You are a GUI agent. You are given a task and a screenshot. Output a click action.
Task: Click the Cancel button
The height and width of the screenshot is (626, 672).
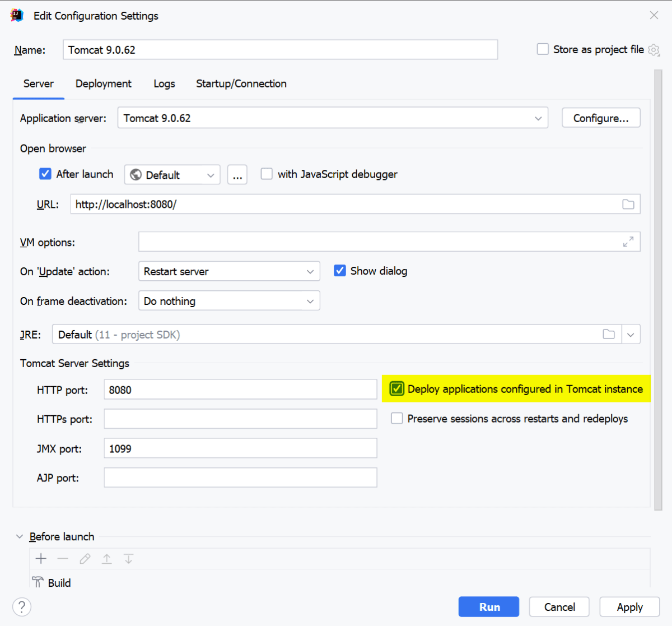[x=559, y=607]
